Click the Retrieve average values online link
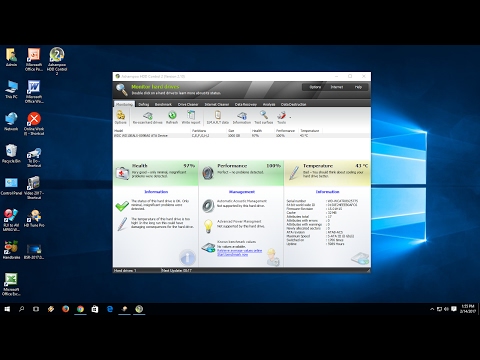 click(239, 251)
